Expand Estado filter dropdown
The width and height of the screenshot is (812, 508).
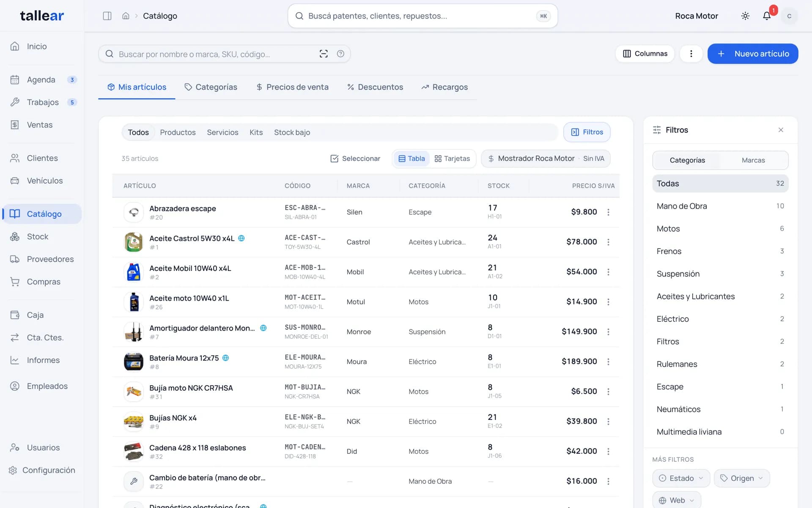click(x=681, y=478)
